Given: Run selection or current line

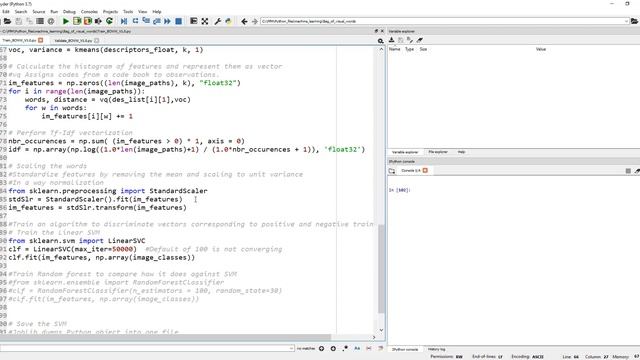Looking at the screenshot, I should (x=98, y=21).
